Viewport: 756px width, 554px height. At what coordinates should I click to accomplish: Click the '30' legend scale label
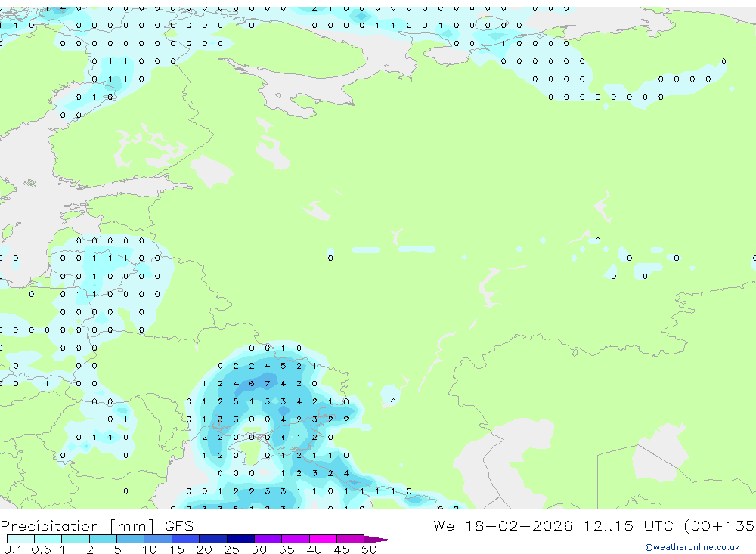[x=259, y=549]
